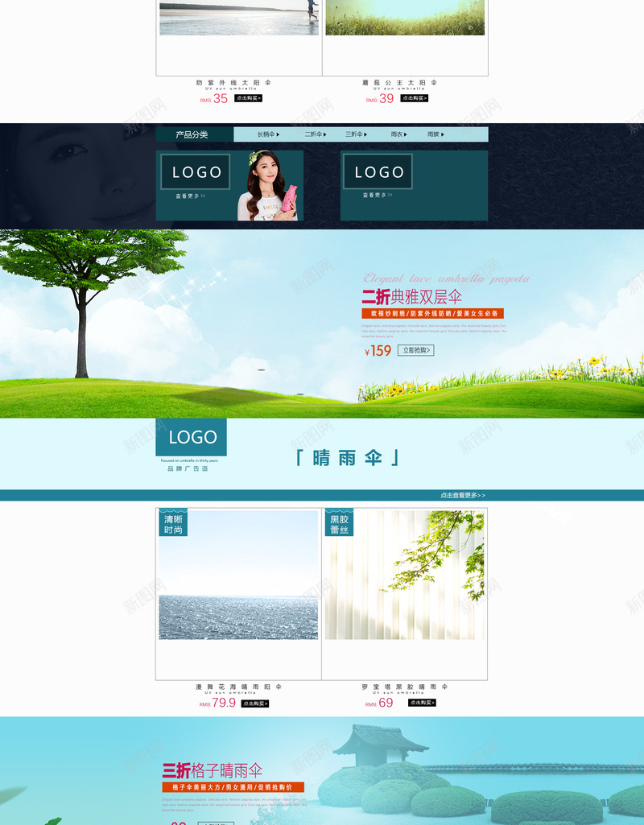Viewport: 644px width, 825px height.
Task: Click 点击购买 for the 39 yuan umbrella
Action: pos(415,98)
